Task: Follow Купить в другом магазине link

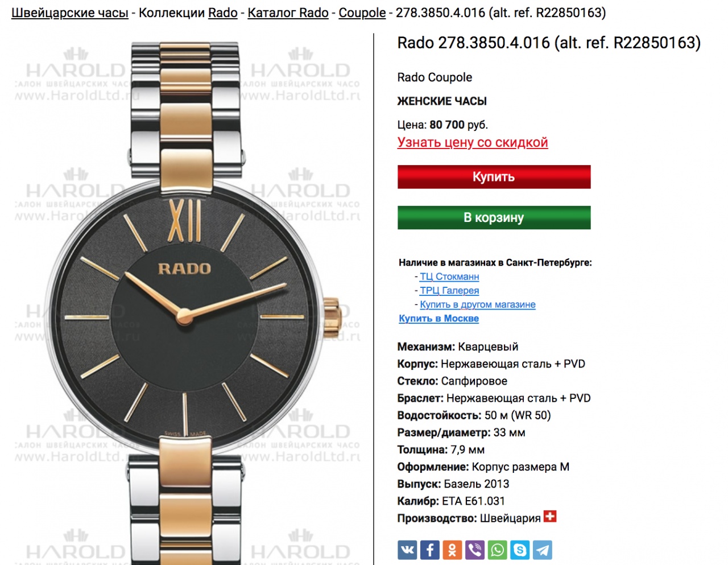Action: click(x=478, y=304)
